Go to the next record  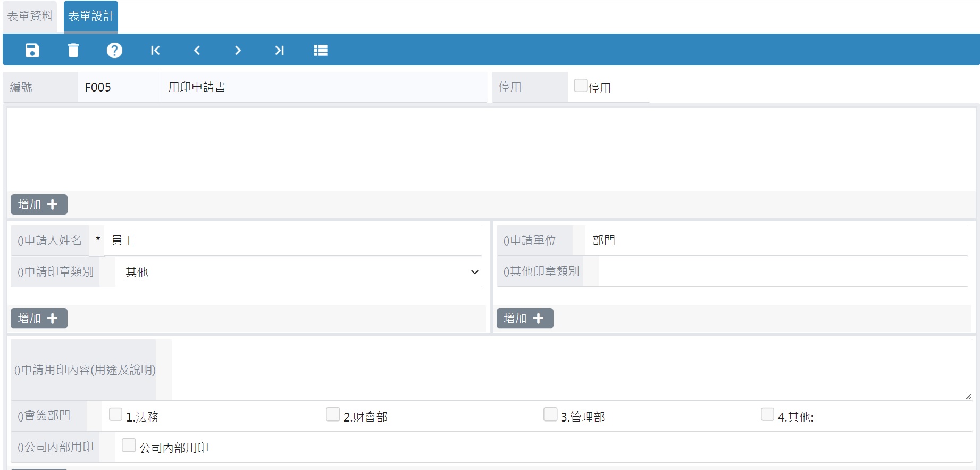click(x=238, y=50)
